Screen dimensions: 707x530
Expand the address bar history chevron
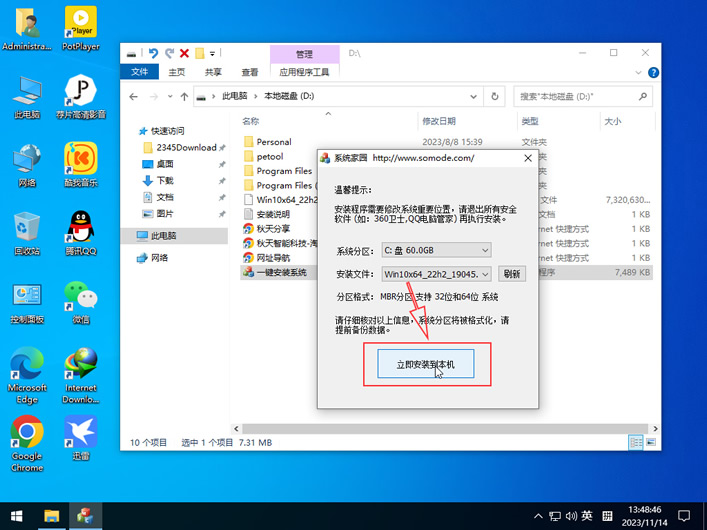click(x=473, y=96)
